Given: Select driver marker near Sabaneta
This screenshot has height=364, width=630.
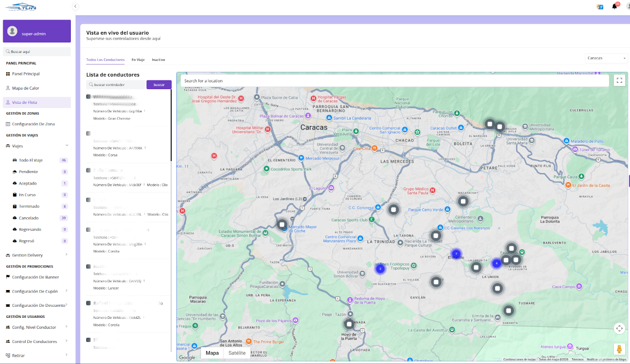Looking at the screenshot, I should tap(508, 310).
